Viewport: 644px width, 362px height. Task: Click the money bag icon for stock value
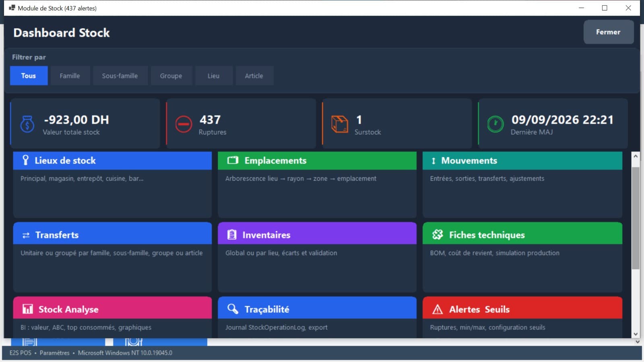[27, 124]
